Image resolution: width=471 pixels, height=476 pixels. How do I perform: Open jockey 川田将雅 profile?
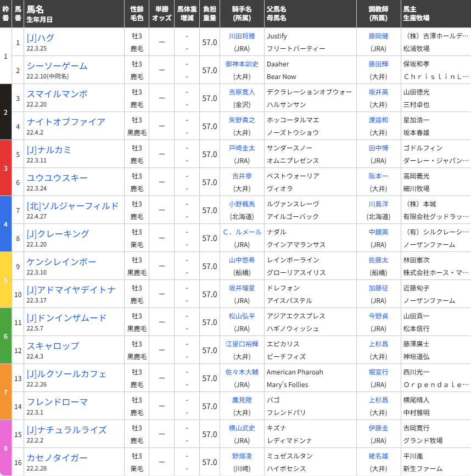click(x=242, y=36)
